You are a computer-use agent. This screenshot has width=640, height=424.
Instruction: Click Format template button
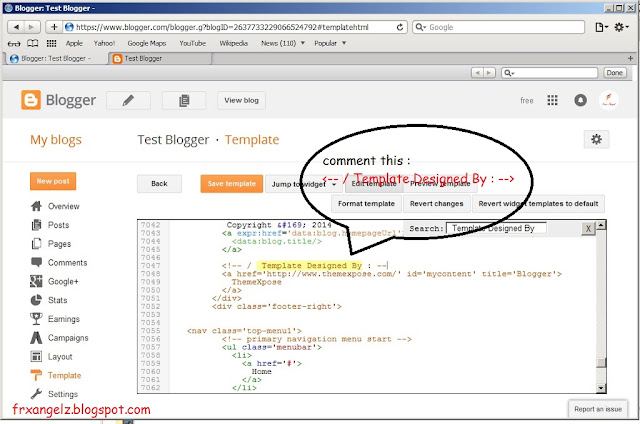coord(366,204)
